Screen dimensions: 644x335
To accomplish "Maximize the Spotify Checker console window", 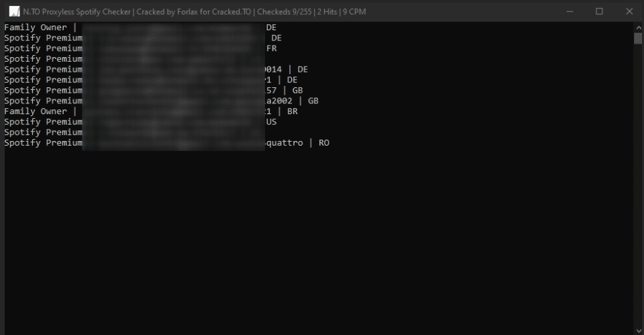I will click(599, 11).
